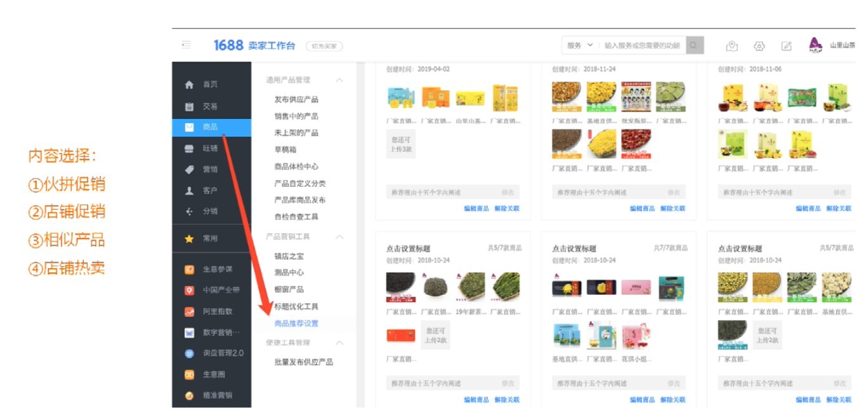868x418 pixels.
Task: Open 营销 marketing tag icon
Action: pos(189,170)
